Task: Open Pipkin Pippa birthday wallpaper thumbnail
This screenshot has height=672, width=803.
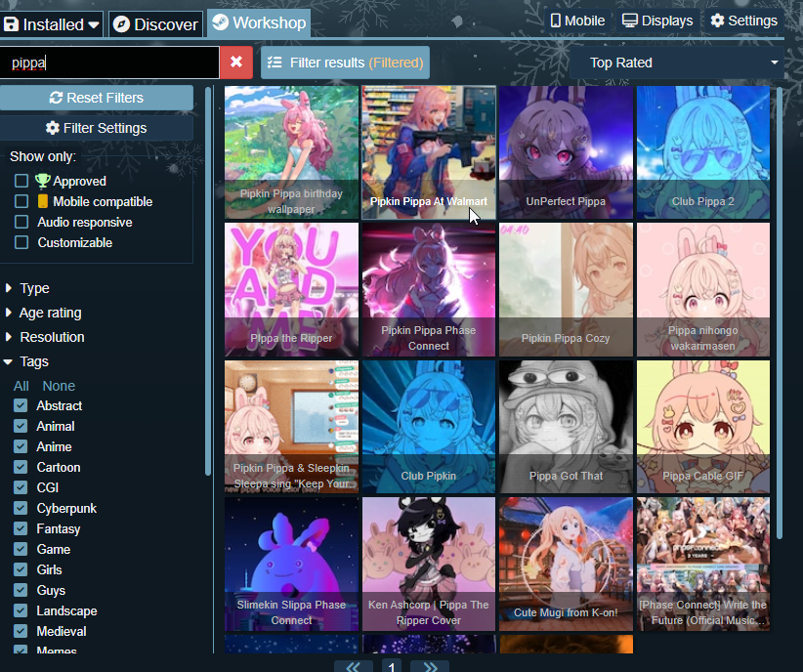Action: (x=291, y=152)
